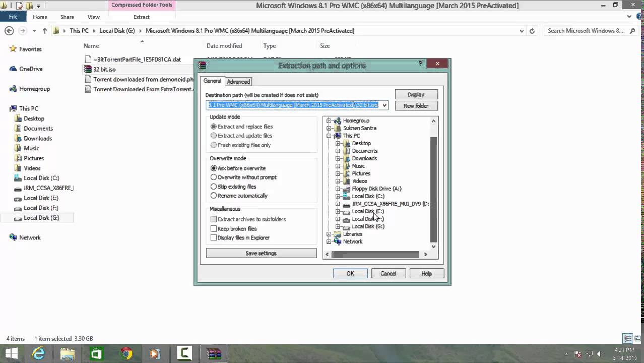Go back in File Explorer
The image size is (644, 363).
click(x=9, y=31)
